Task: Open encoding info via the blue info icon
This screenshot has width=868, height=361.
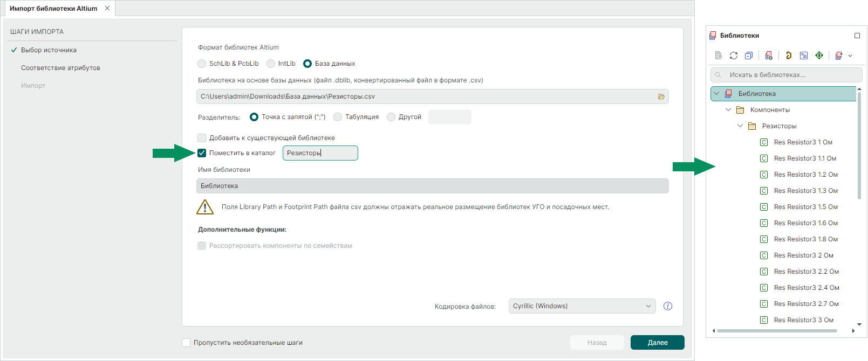Action: point(668,306)
